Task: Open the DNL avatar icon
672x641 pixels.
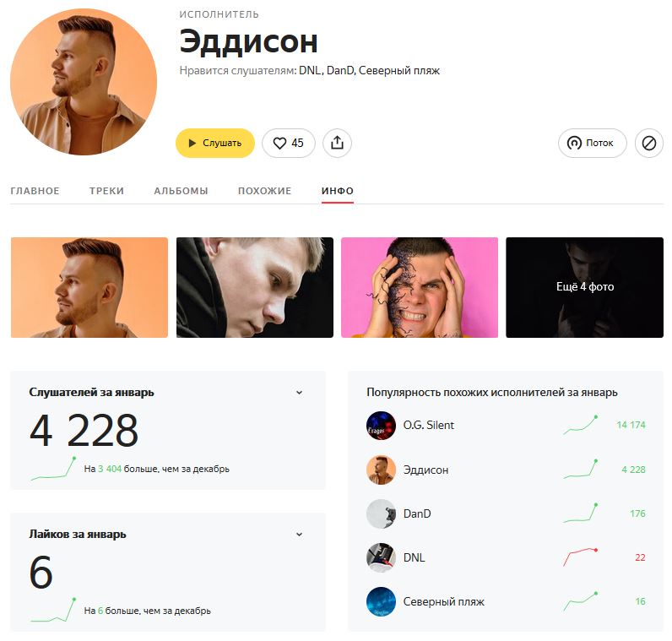Action: click(381, 557)
